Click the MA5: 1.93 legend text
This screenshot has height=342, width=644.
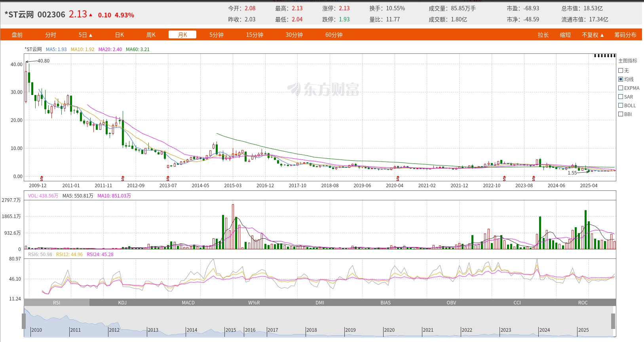56,49
